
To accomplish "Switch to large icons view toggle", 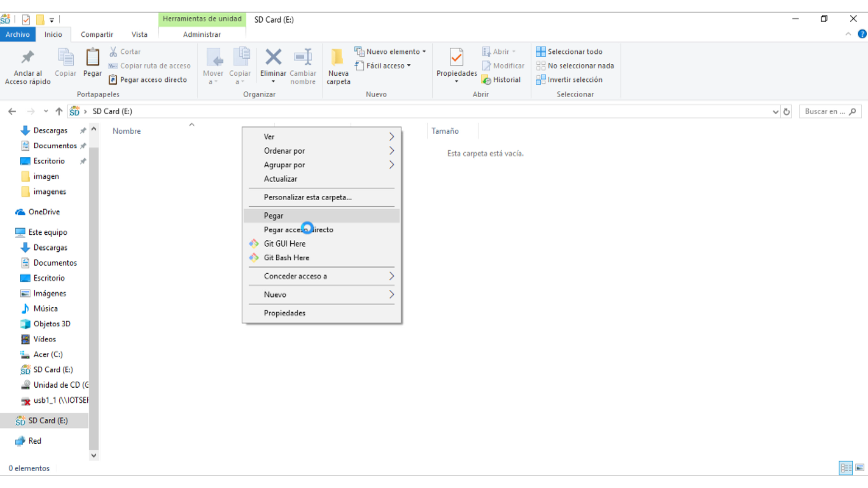I will coord(860,468).
